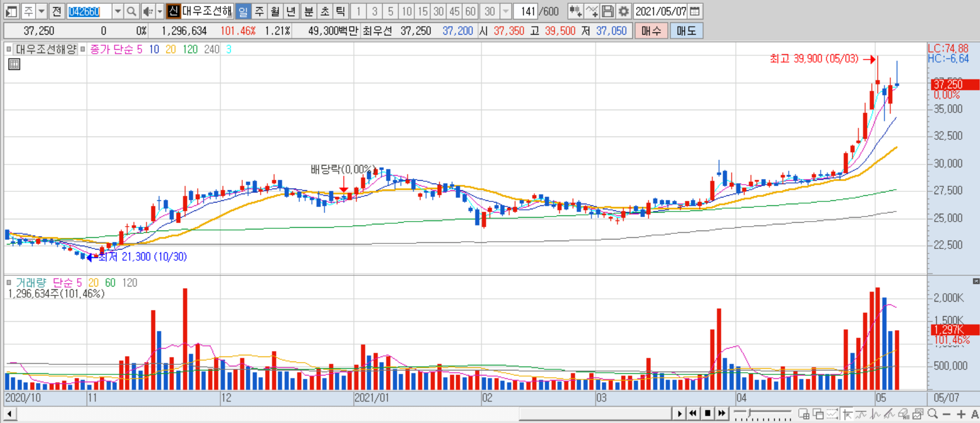Switch to 월 monthly chart period
Screen dimensions: 980x423
275,11
